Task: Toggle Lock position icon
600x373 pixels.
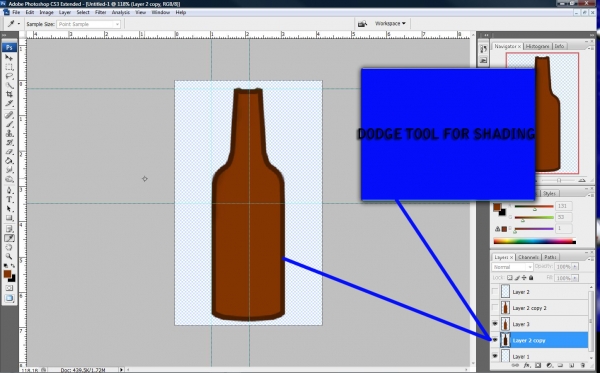Action: click(524, 278)
